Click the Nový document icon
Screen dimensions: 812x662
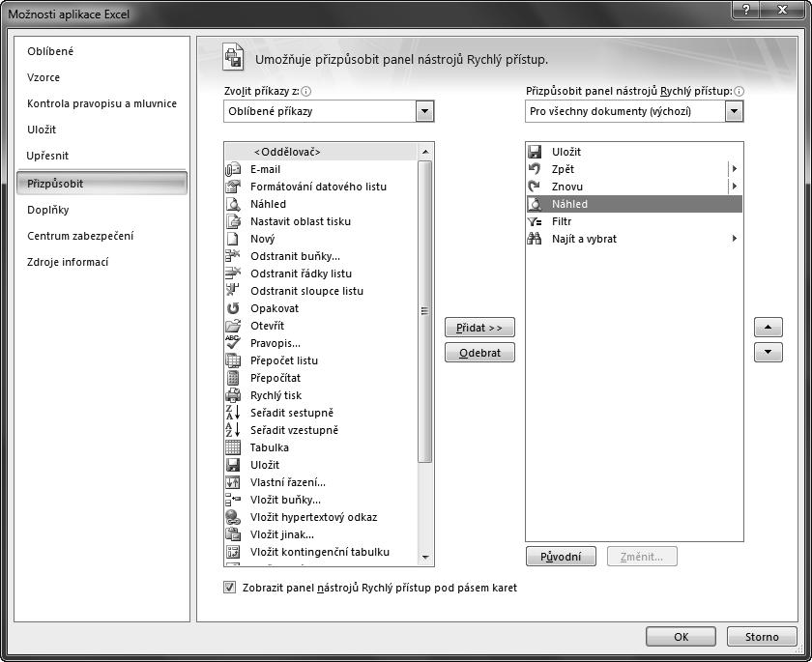(233, 239)
